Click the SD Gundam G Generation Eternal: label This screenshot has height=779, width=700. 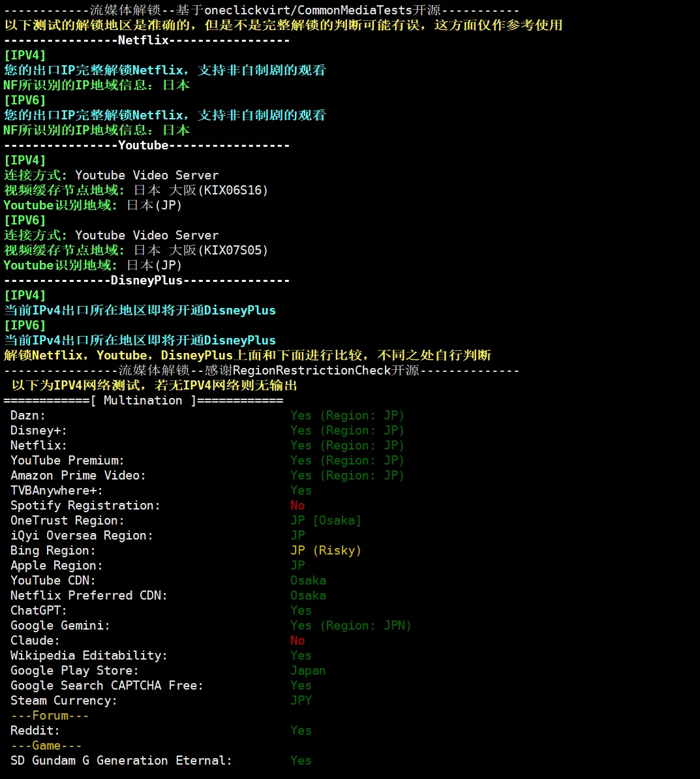(x=121, y=761)
